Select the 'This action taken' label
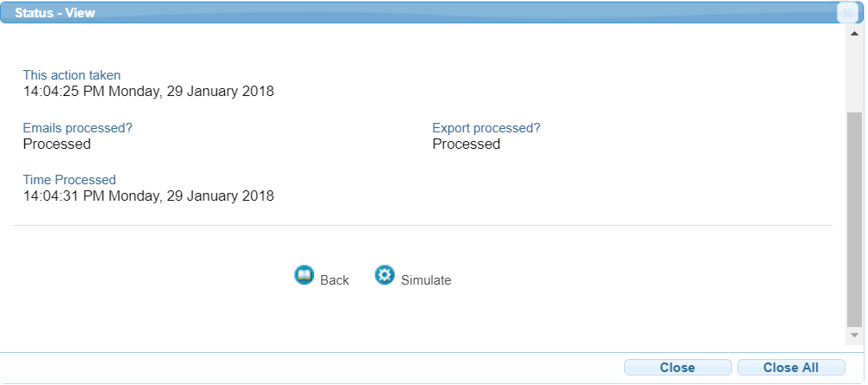Image resolution: width=868 pixels, height=385 pixels. coord(72,75)
